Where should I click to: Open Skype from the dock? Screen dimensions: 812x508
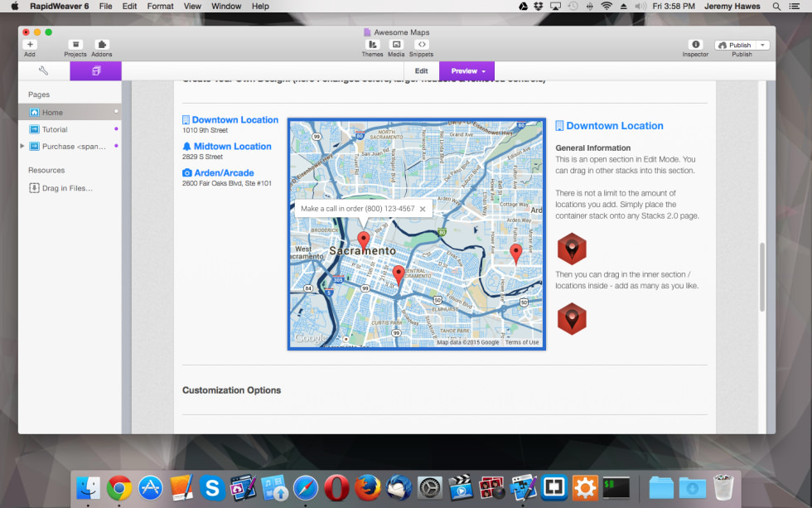tap(212, 488)
